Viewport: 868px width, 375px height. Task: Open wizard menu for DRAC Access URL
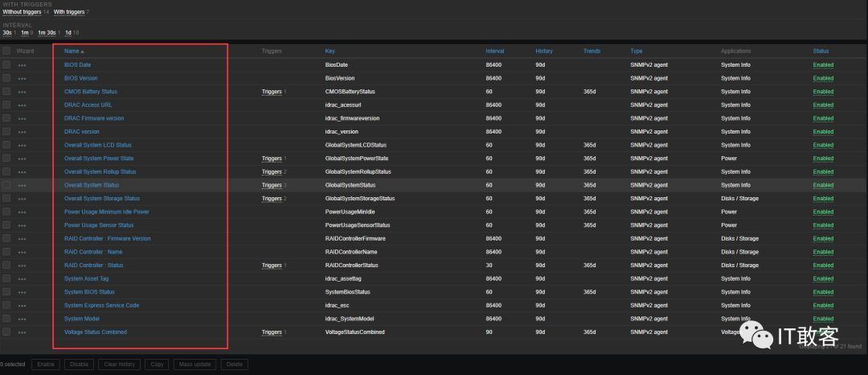(22, 105)
